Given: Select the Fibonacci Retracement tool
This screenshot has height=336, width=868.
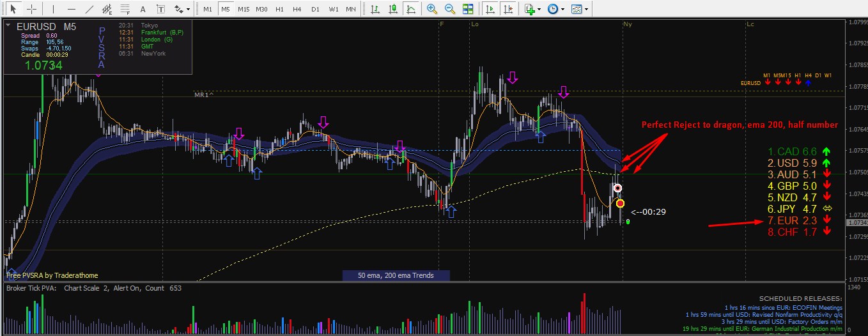Looking at the screenshot, I should [x=125, y=9].
